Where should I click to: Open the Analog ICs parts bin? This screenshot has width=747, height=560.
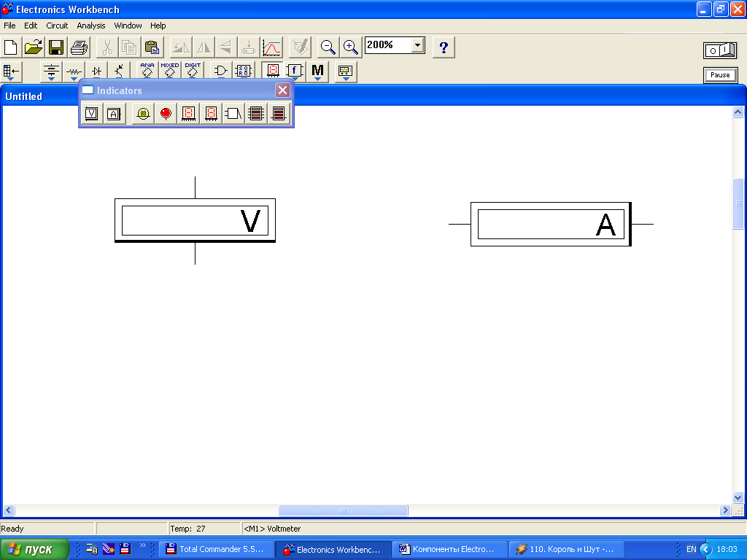point(147,71)
